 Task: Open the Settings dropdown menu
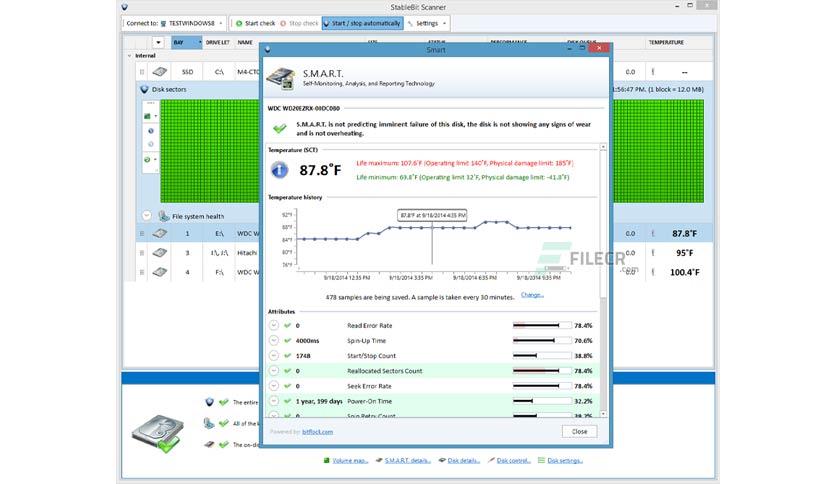coord(427,23)
